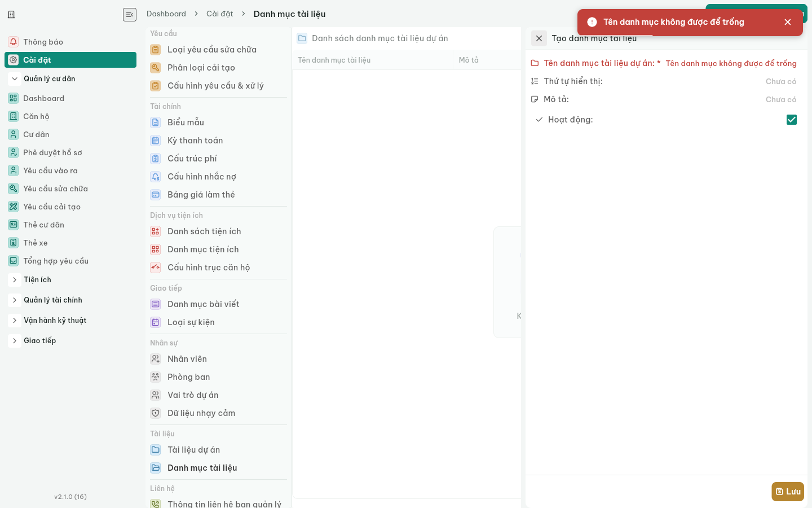Screen dimensions: 812x508
Task: Select Bảng giá làm thẻ menu item
Action: coord(218,195)
